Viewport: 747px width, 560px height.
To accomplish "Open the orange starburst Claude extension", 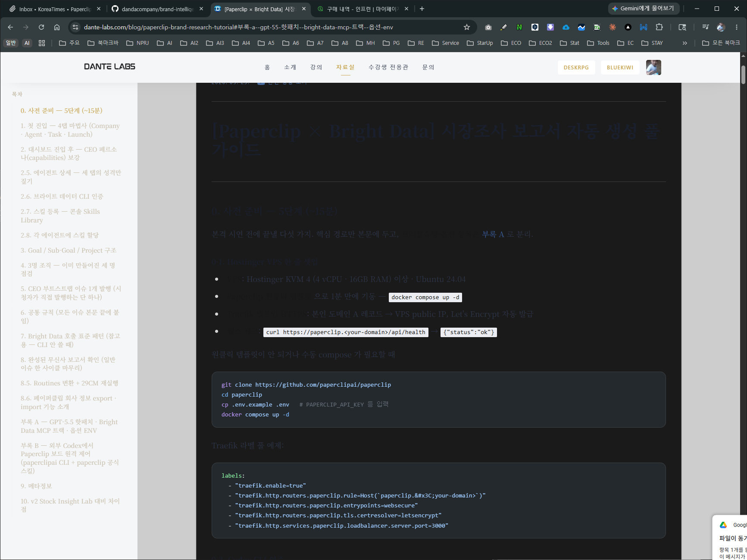I will click(x=613, y=27).
